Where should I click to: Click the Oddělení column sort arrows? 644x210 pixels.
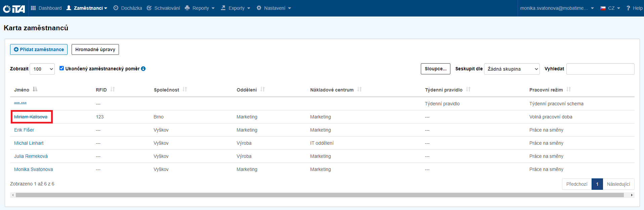click(263, 90)
